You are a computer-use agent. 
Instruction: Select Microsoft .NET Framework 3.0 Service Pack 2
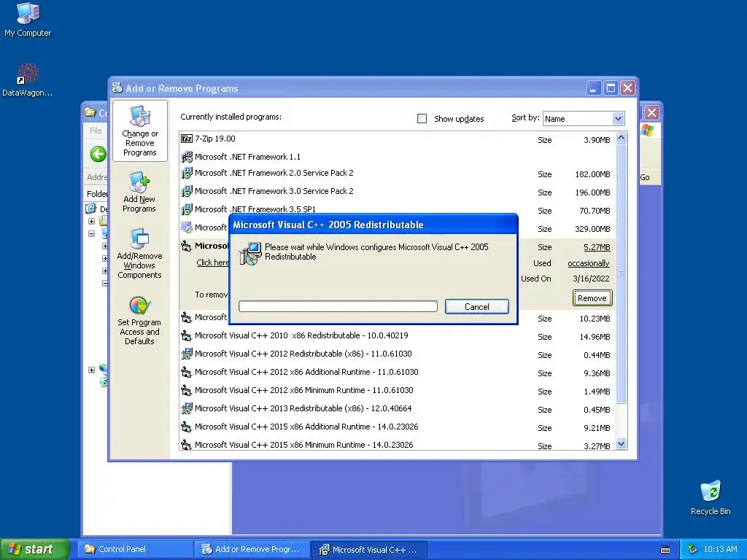click(274, 191)
